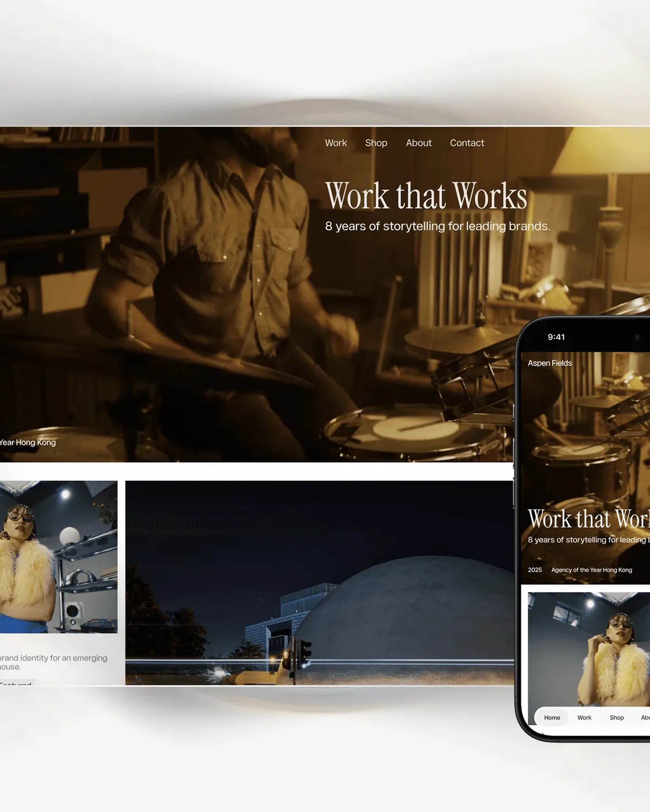
Task: Tap the Aspen Fields logo on phone
Action: [x=550, y=363]
